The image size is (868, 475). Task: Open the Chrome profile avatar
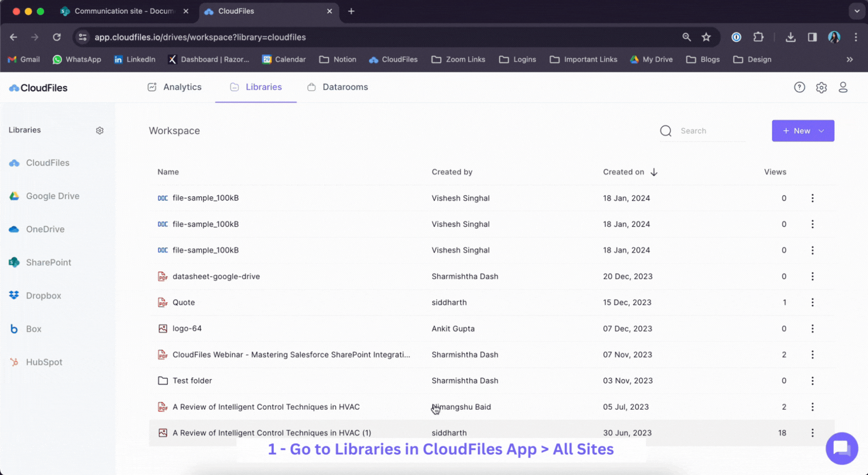point(834,37)
